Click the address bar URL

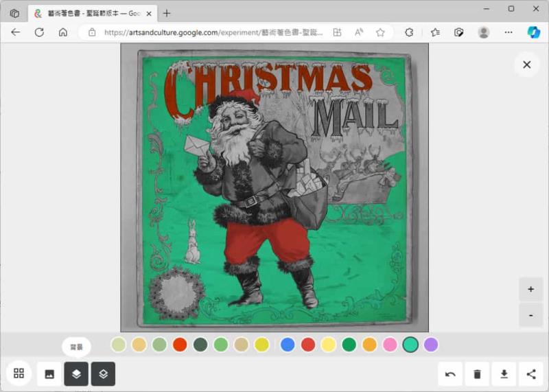pyautogui.click(x=213, y=32)
